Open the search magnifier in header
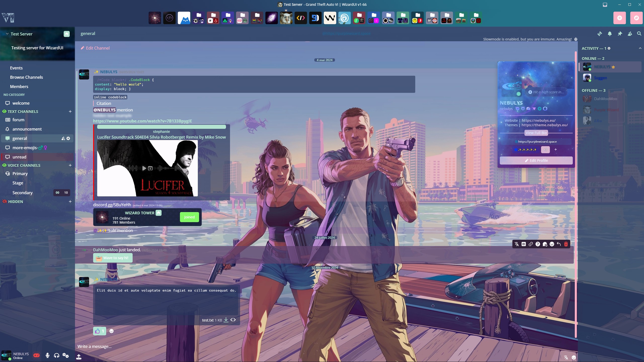 [x=639, y=34]
